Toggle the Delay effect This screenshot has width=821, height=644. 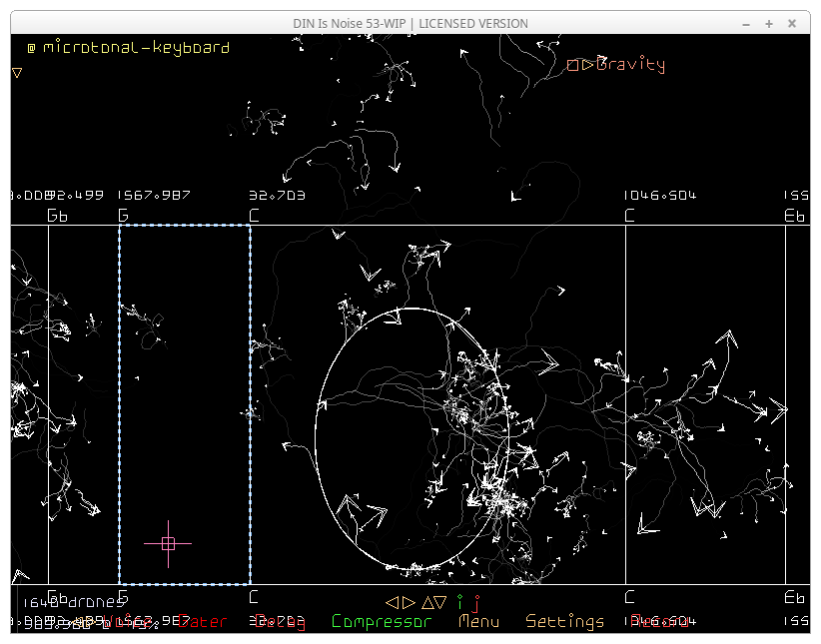click(280, 621)
